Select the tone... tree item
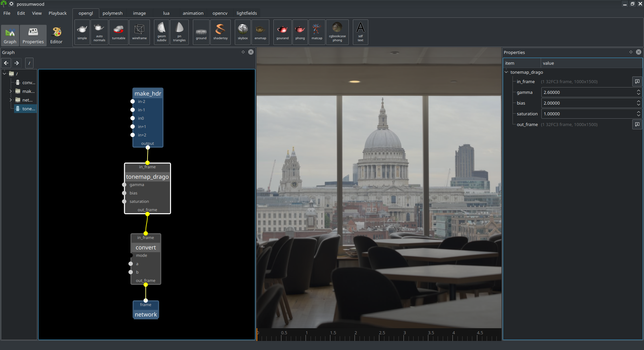 (x=25, y=109)
